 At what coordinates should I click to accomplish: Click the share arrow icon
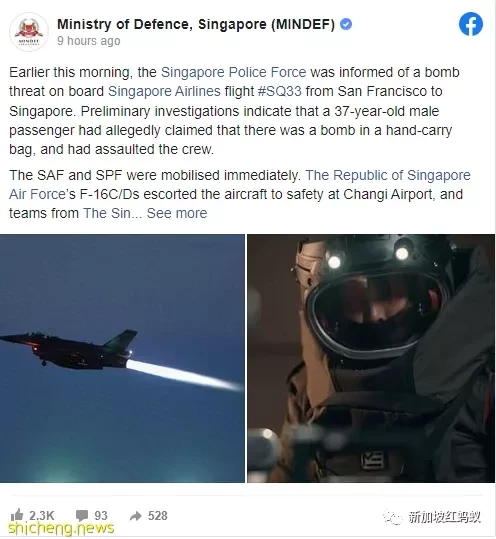[136, 515]
